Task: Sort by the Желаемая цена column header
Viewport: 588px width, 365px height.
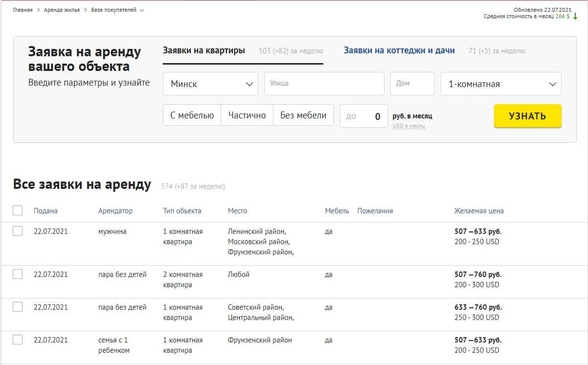Action: click(x=478, y=211)
